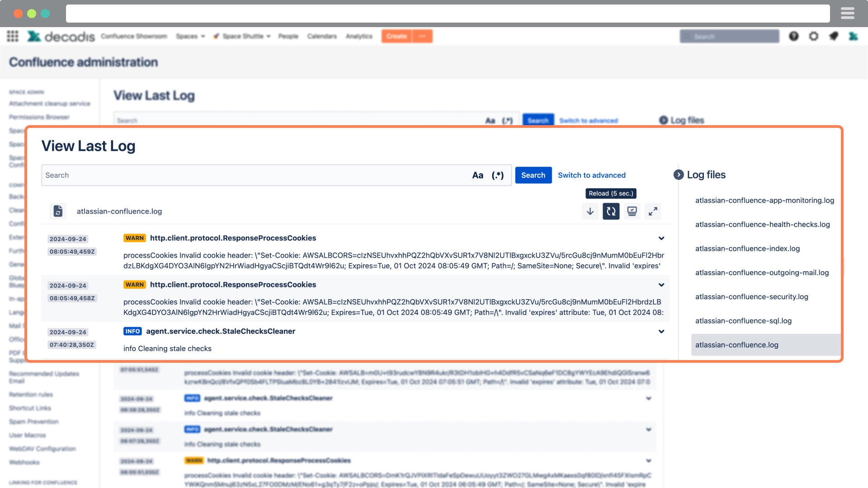Click the Switch to advanced link
The image size is (868, 488).
592,175
